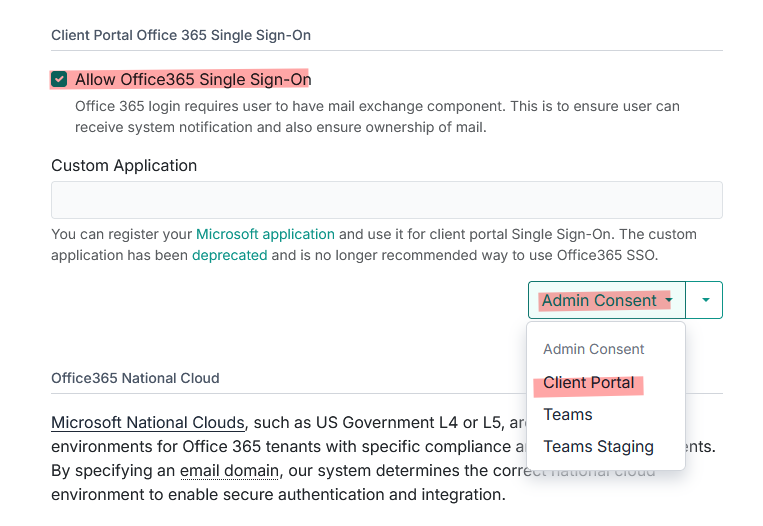Select Client Portal from the dropdown menu
Screen dimensions: 763x526
[x=589, y=382]
